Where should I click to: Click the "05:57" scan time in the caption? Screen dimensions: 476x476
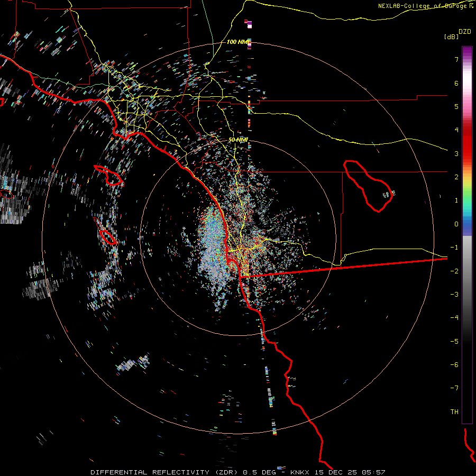click(374, 472)
